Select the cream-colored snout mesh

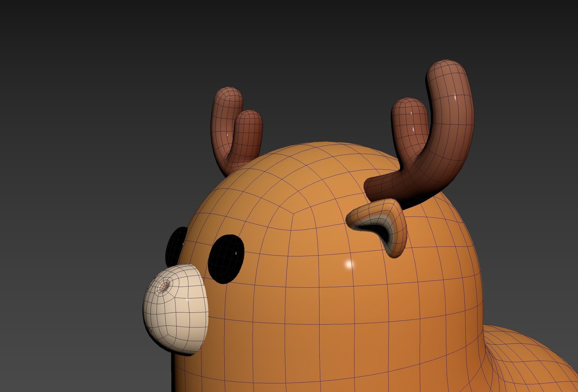click(x=176, y=310)
